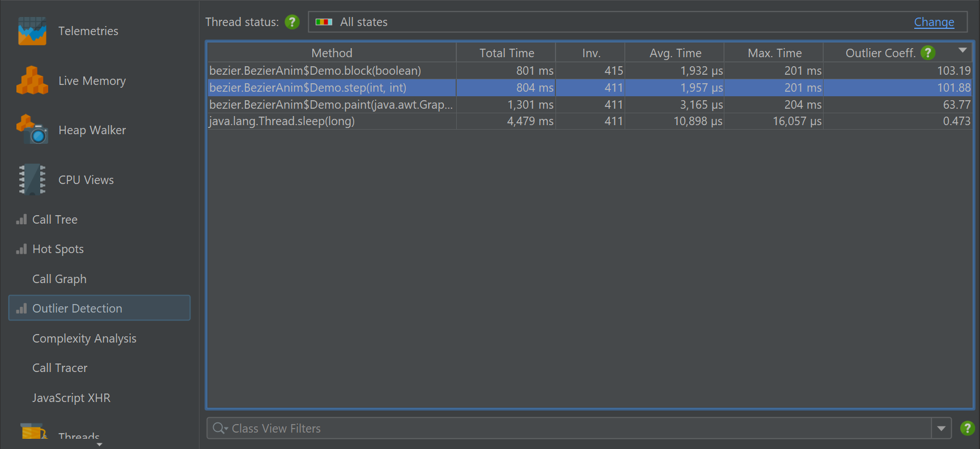Click the filter search magnifier icon
This screenshot has height=449, width=980.
click(x=219, y=429)
